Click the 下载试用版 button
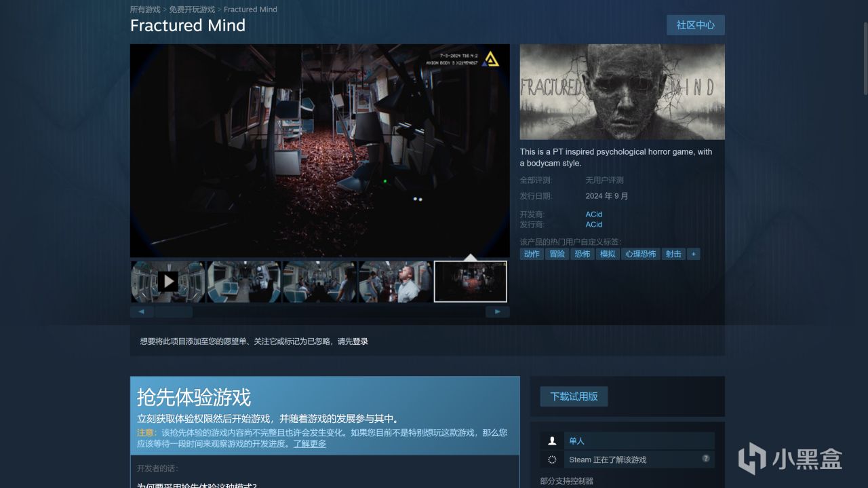The image size is (868, 488). coord(574,396)
